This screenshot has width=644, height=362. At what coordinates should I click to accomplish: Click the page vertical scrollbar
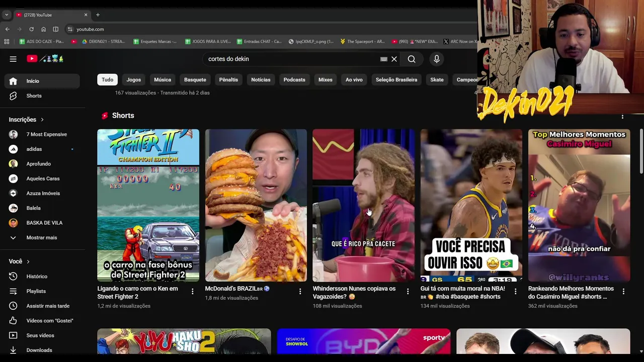click(x=641, y=151)
